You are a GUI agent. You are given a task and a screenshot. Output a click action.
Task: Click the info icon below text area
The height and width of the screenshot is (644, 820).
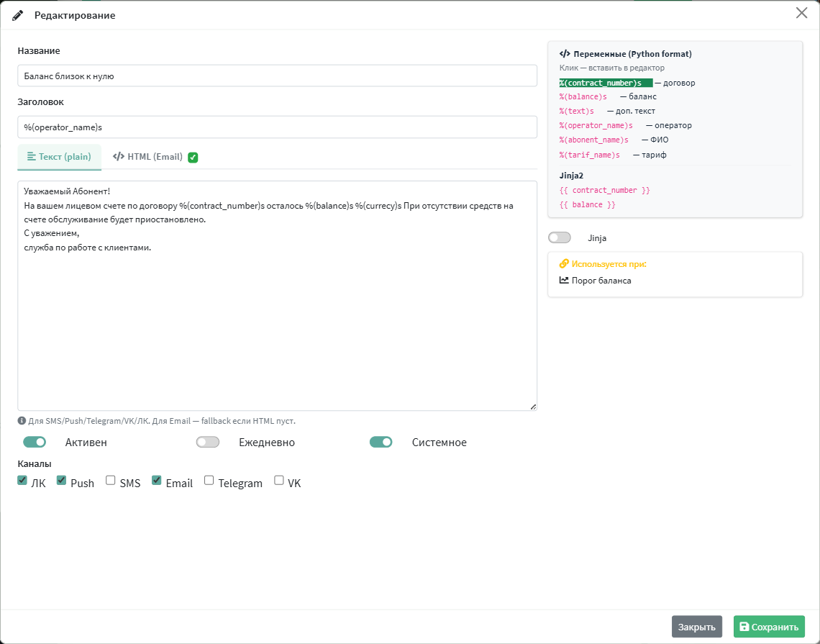22,421
